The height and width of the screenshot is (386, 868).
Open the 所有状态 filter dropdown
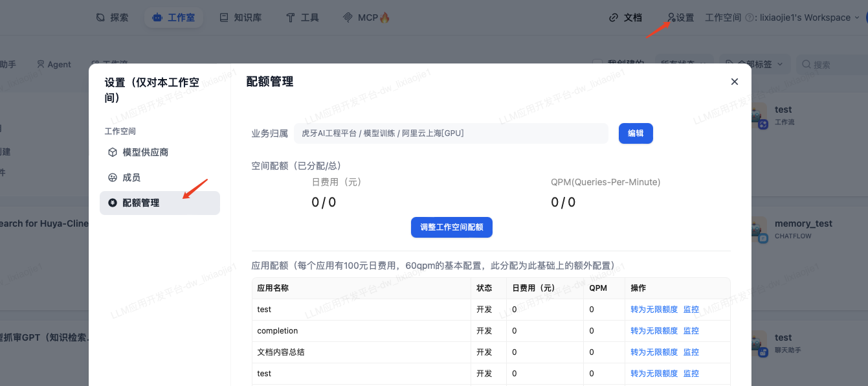point(682,64)
